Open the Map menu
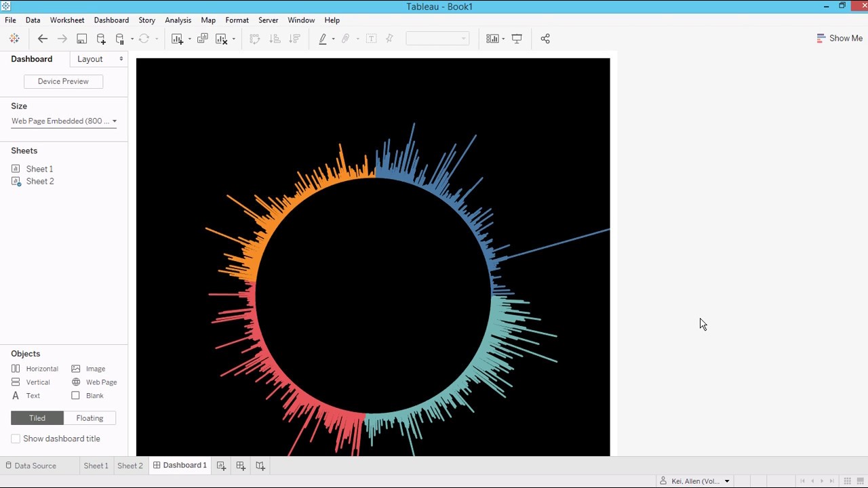 pos(208,20)
